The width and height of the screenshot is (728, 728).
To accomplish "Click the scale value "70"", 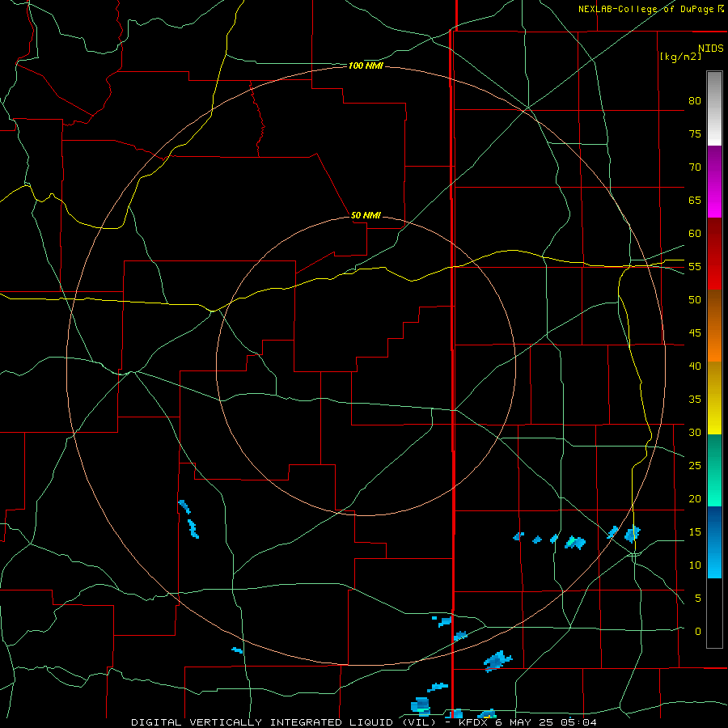I will 695,167.
